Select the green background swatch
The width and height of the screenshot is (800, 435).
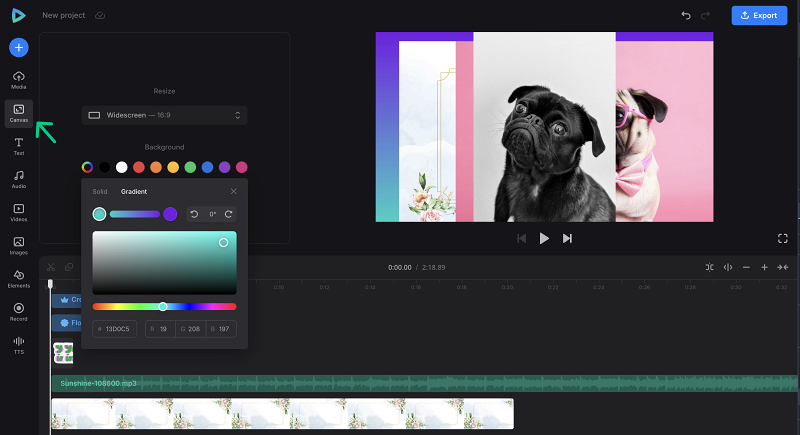190,167
